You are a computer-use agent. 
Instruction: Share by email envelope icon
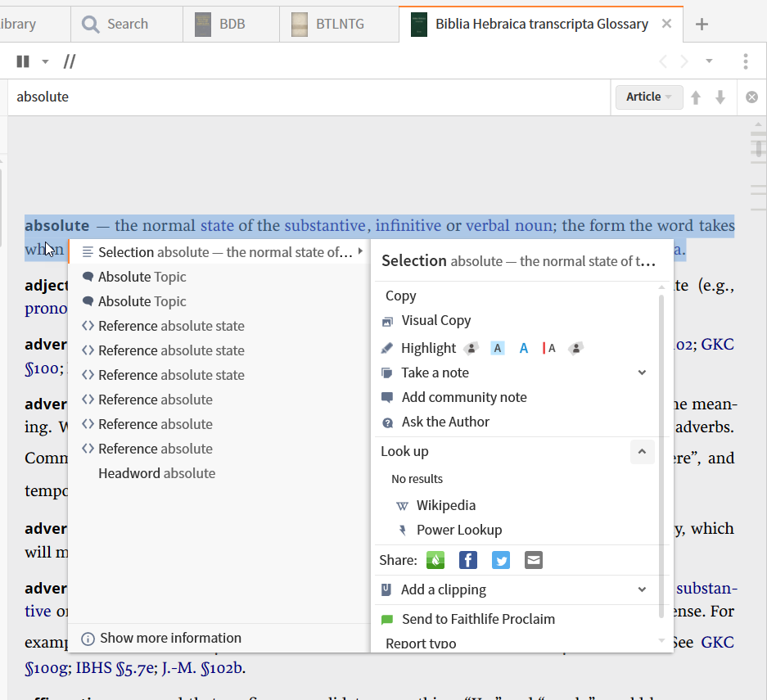(533, 560)
